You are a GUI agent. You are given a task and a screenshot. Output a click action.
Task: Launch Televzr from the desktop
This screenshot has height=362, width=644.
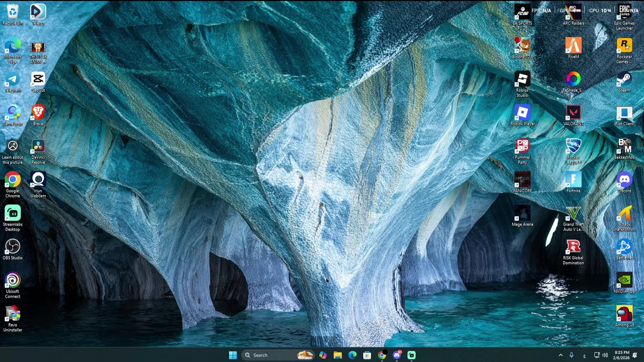coord(38,15)
